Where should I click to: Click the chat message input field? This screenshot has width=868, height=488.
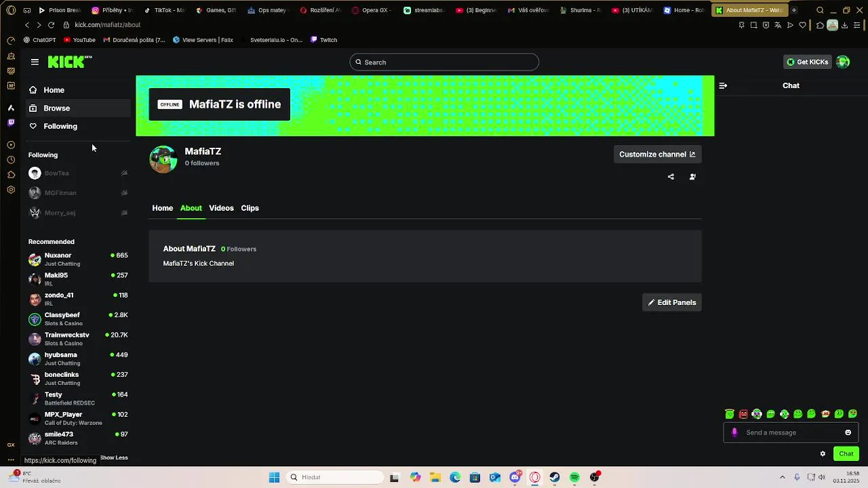click(791, 432)
